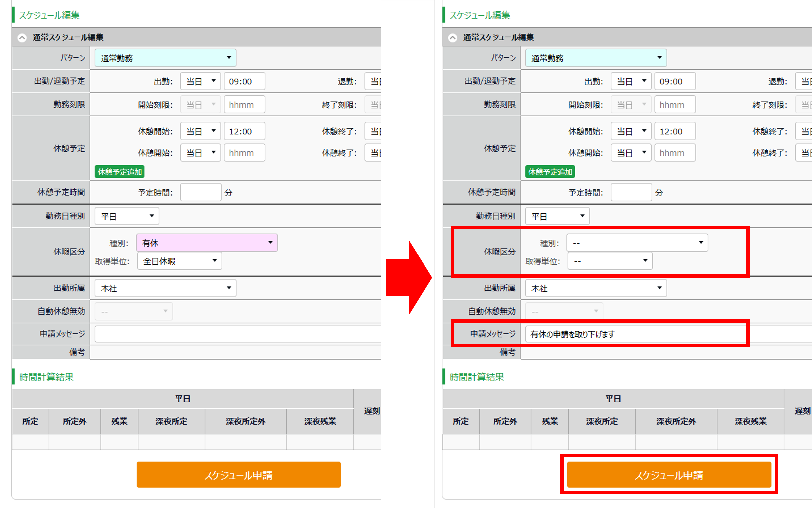Collapse right 通常スケジュール編集 section chevron icon
This screenshot has width=812, height=508.
click(x=452, y=38)
